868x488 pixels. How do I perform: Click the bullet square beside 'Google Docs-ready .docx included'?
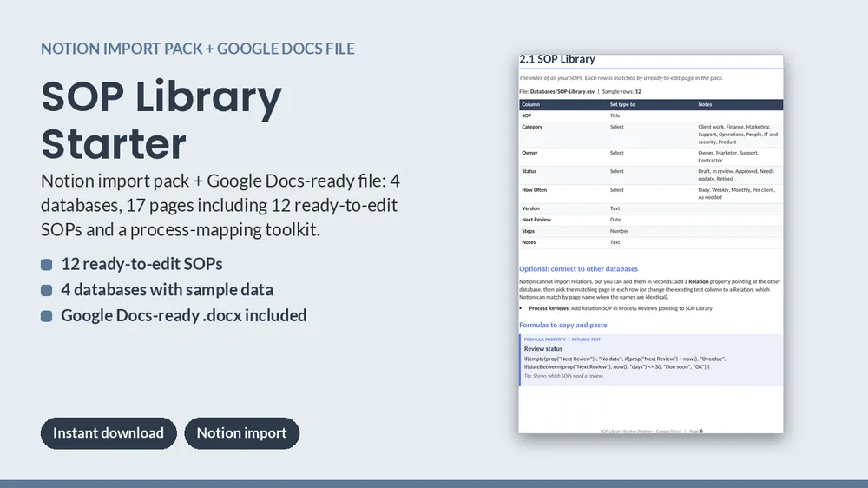coord(47,316)
